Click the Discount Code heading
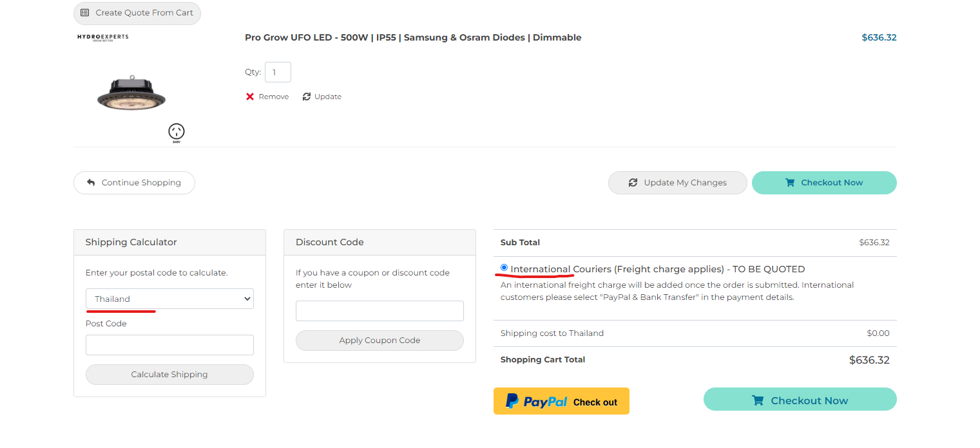980x448 pixels. tap(330, 242)
